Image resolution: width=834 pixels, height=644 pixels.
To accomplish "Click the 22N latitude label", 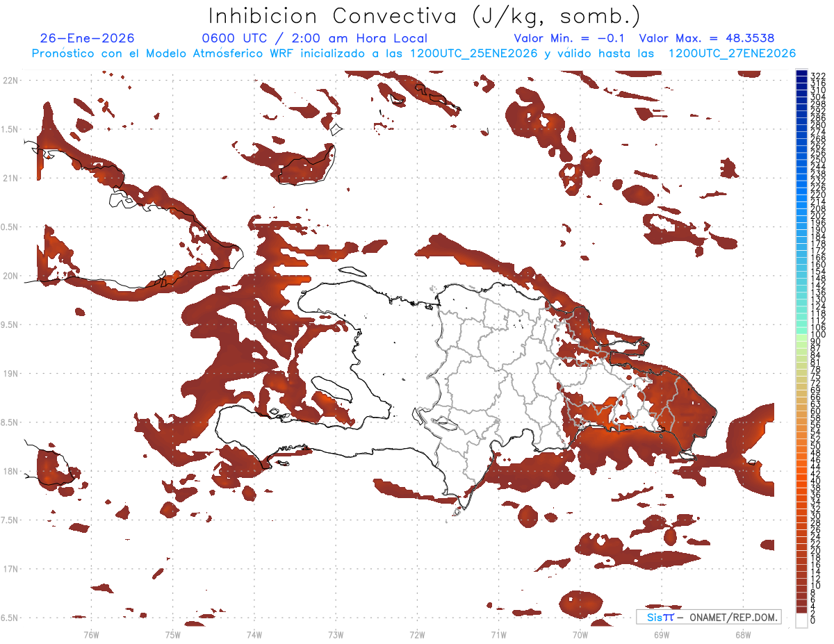I will 10,81.
